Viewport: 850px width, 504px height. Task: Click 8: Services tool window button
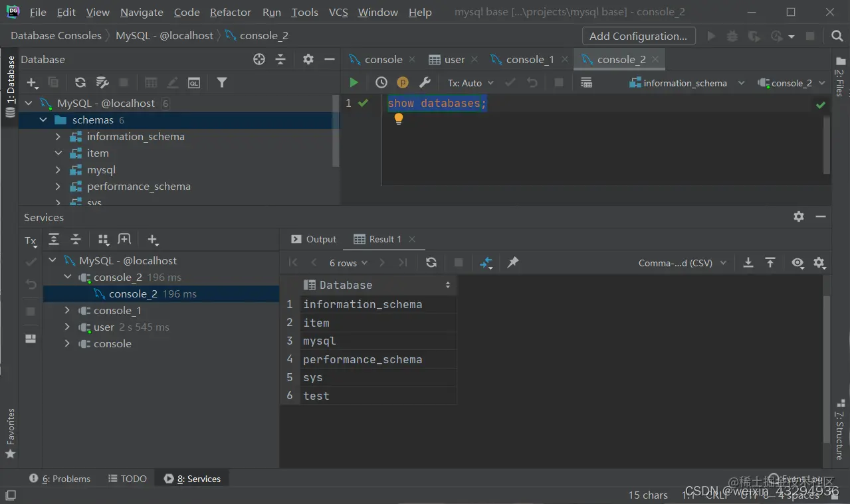tap(192, 478)
